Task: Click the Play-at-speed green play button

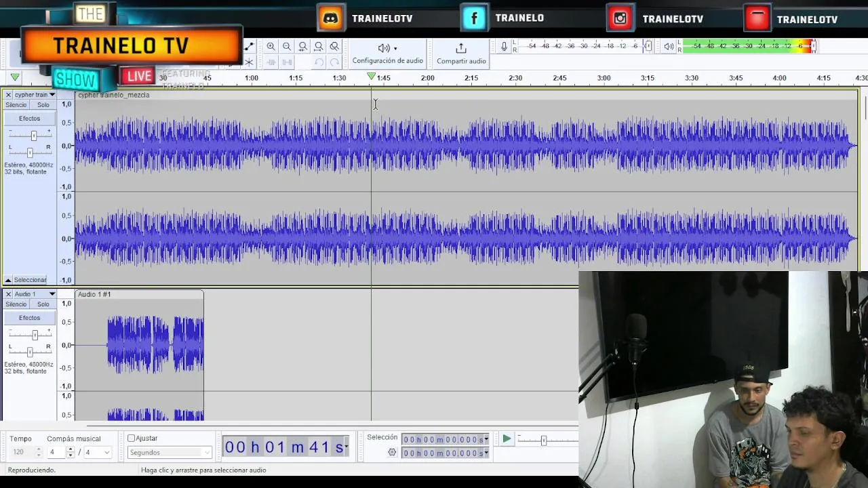Action: (507, 439)
